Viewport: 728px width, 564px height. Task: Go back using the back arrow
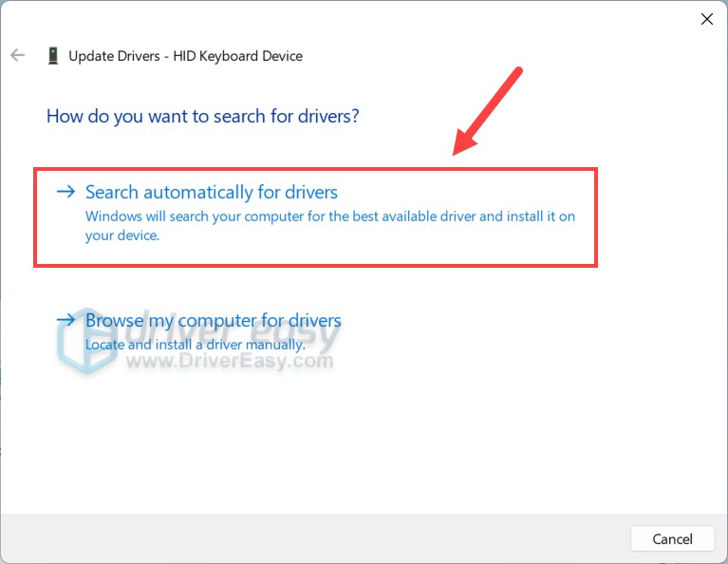18,55
